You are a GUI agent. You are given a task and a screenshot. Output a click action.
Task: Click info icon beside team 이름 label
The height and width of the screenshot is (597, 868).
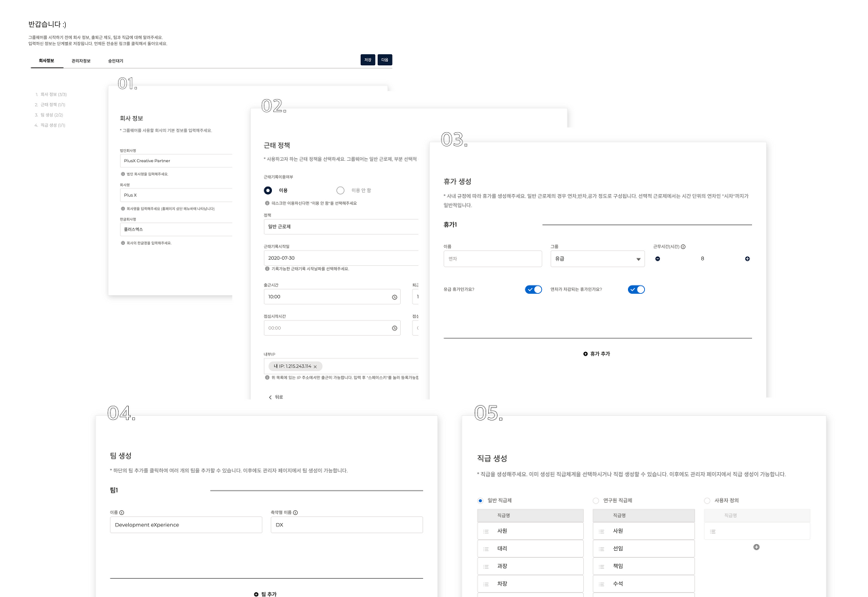click(x=121, y=513)
